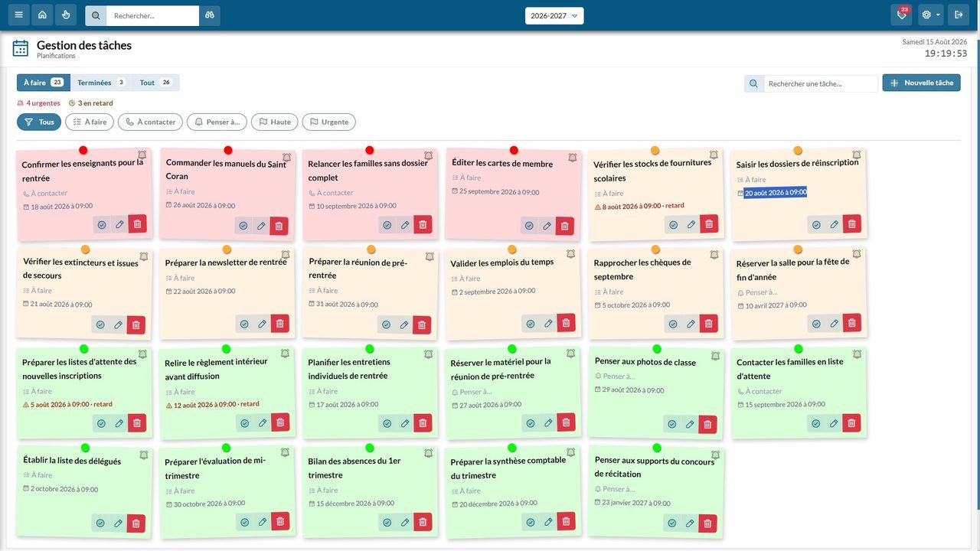Open the 2026-2027 school year dropdown
This screenshot has width=980, height=551.
pos(554,15)
